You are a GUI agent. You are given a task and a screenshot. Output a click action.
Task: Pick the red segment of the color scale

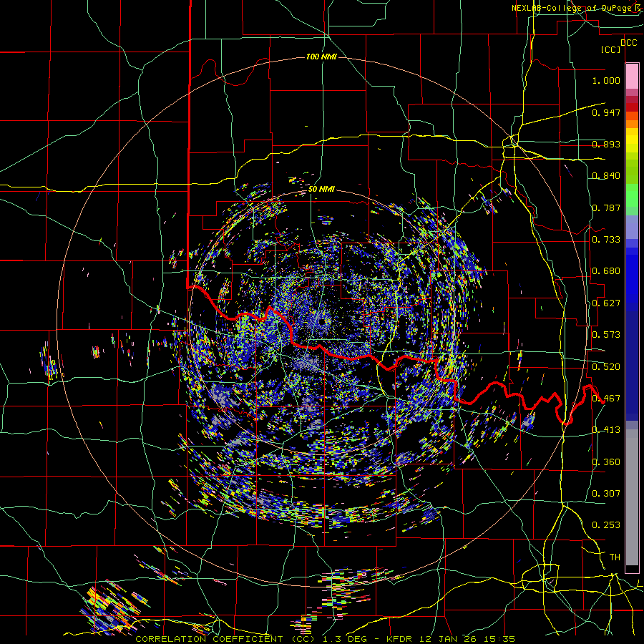(632, 107)
